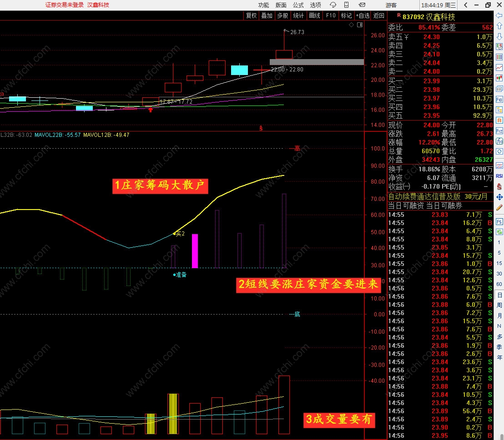
Task: Open the 功能 menu
Action: pos(263,5)
